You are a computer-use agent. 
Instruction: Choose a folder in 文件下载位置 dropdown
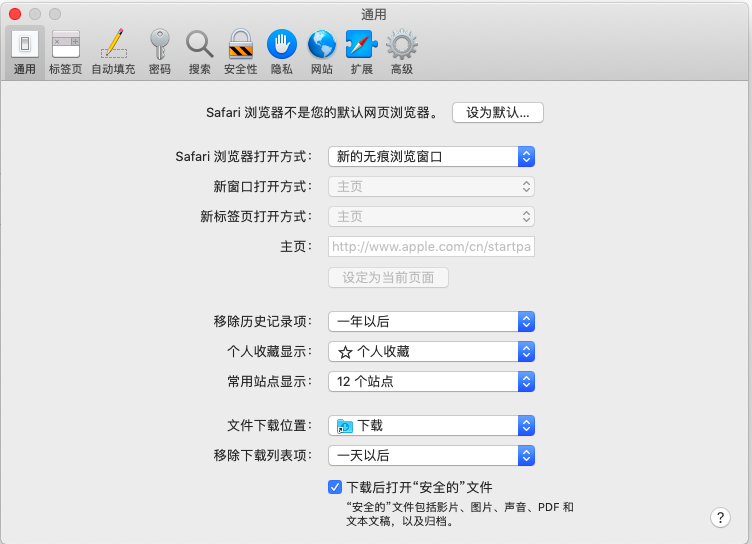432,425
